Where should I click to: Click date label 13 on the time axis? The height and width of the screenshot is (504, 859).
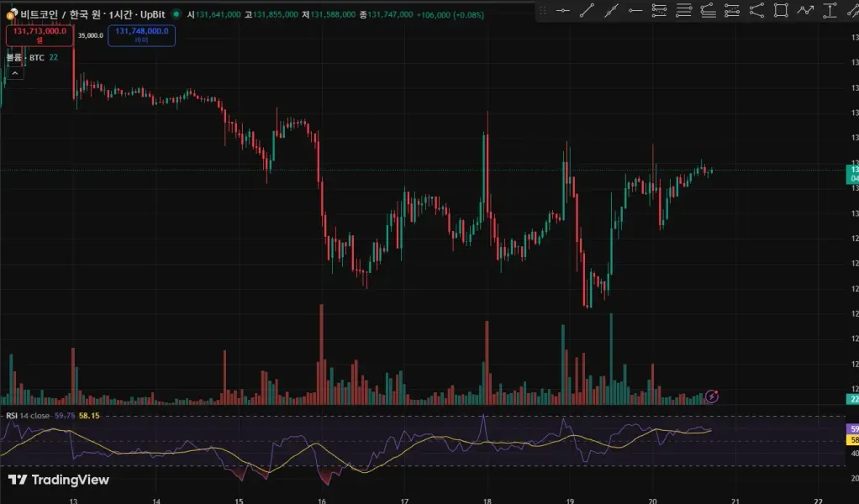(73, 501)
